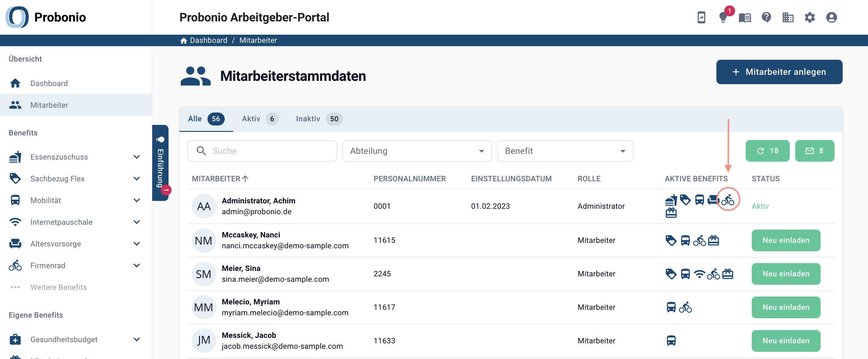The image size is (868, 359).
Task: Open the lightbulb tips icon with notification badge
Action: pos(723,17)
